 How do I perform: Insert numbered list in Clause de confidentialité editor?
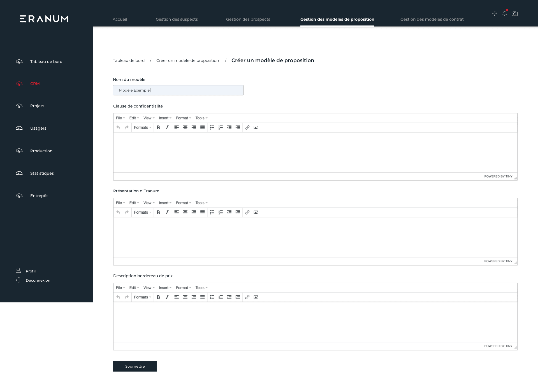point(221,127)
